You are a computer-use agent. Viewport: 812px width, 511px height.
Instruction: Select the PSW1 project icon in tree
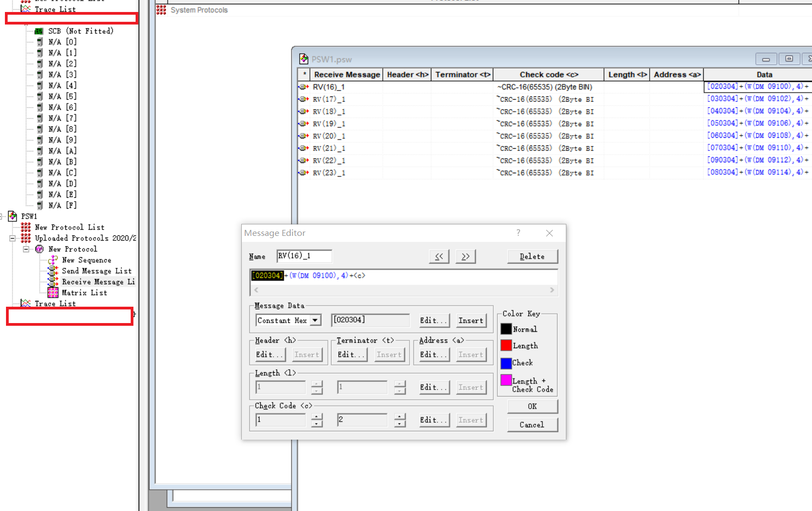pyautogui.click(x=13, y=216)
